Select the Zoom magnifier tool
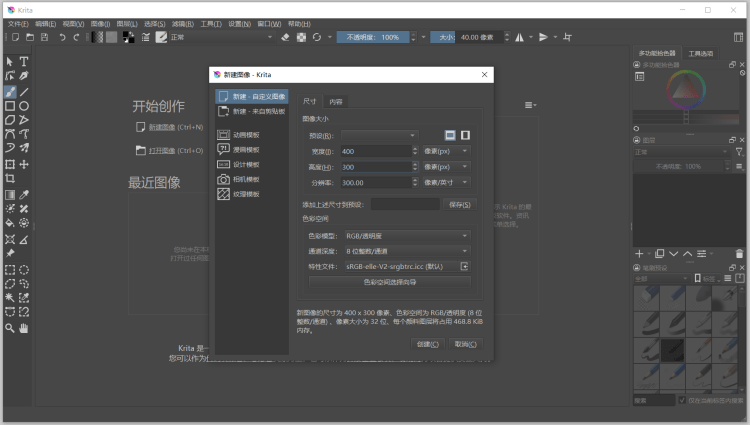The height and width of the screenshot is (425, 750). pos(10,328)
